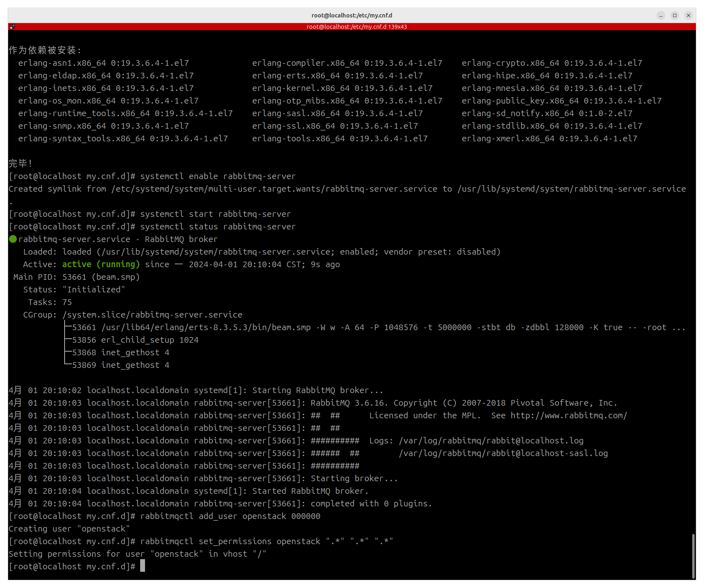704x588 pixels.
Task: Click text erlang-stdlib.x86_64 package line
Action: (x=552, y=126)
